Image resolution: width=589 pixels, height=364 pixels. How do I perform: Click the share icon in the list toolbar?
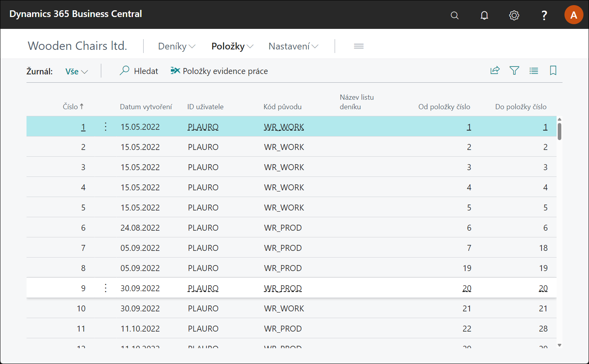click(x=495, y=70)
